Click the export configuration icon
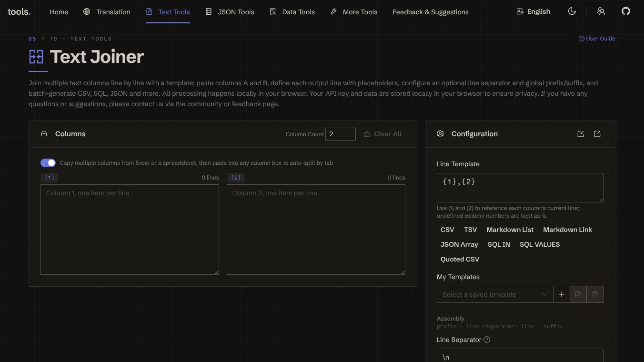 (597, 134)
